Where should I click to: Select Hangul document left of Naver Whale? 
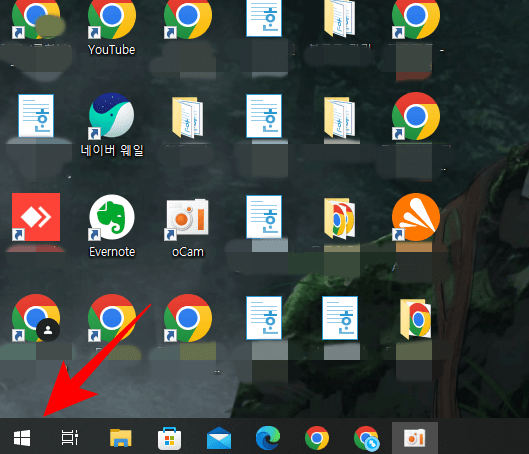(36, 116)
